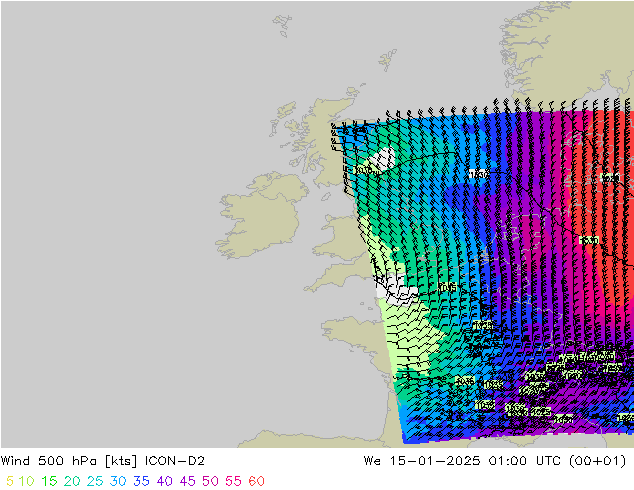This screenshot has height=490, width=634.
Task: Click the Faroe Islands outline on the map
Action: tap(283, 25)
